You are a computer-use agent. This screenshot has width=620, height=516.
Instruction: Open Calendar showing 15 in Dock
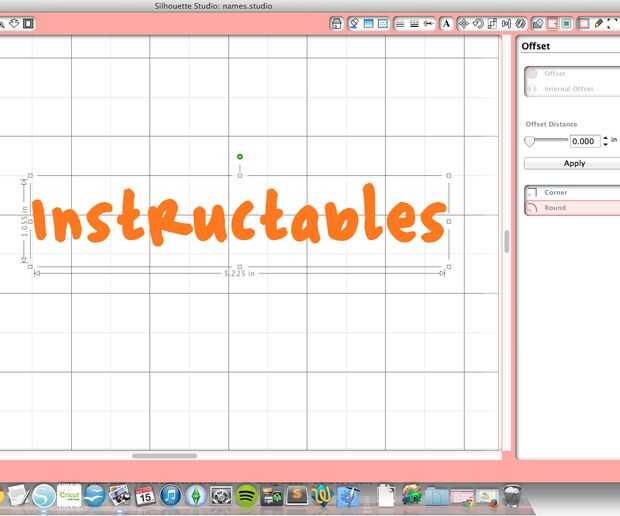[x=145, y=496]
